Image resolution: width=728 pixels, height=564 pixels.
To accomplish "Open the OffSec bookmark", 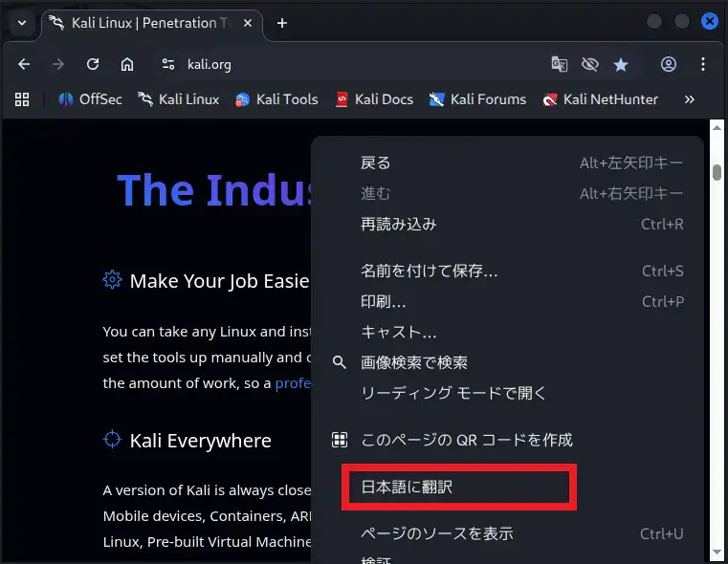I will click(x=90, y=99).
